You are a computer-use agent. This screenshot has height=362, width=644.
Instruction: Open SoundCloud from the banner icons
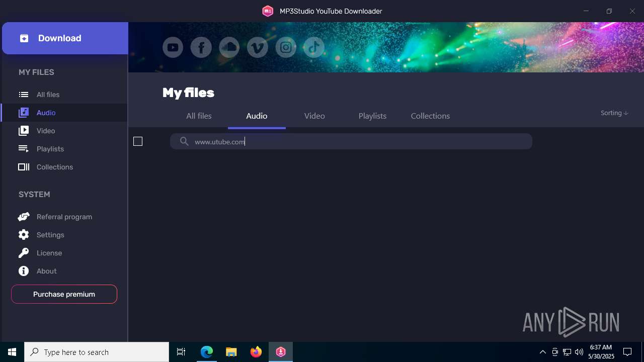click(229, 48)
